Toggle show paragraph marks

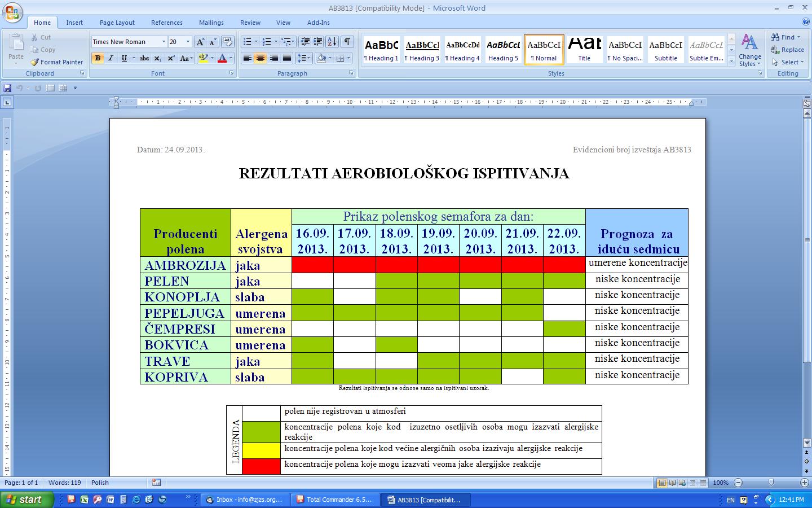(x=347, y=42)
